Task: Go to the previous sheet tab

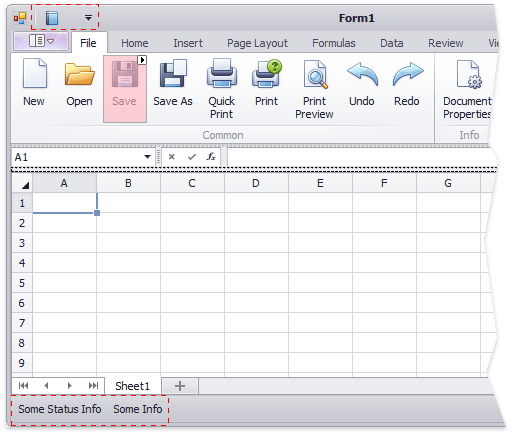Action: pos(46,386)
